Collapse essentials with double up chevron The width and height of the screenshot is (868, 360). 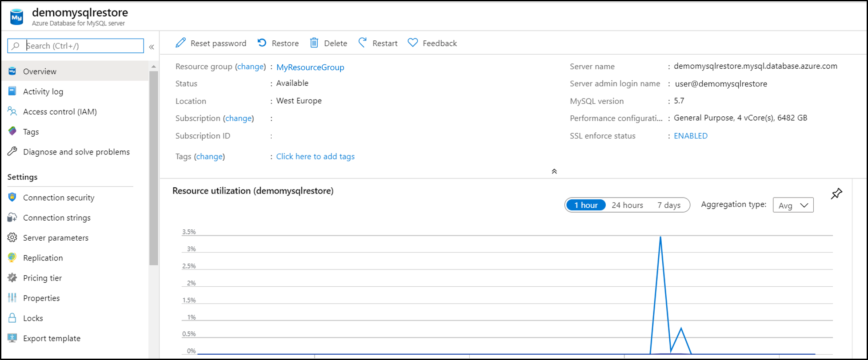pos(554,171)
